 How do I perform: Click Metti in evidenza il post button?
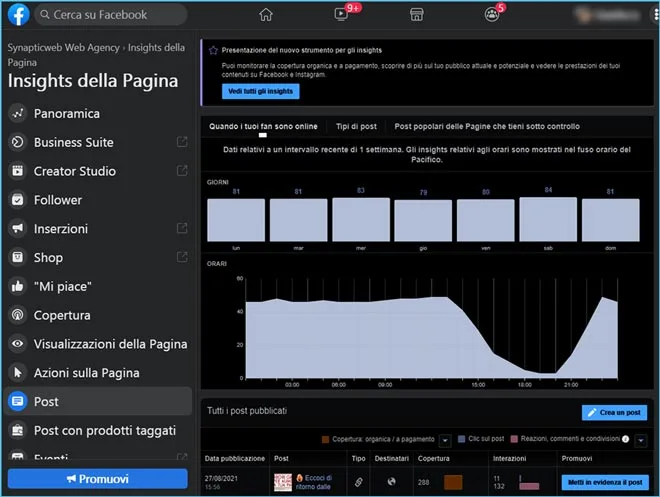tap(605, 482)
